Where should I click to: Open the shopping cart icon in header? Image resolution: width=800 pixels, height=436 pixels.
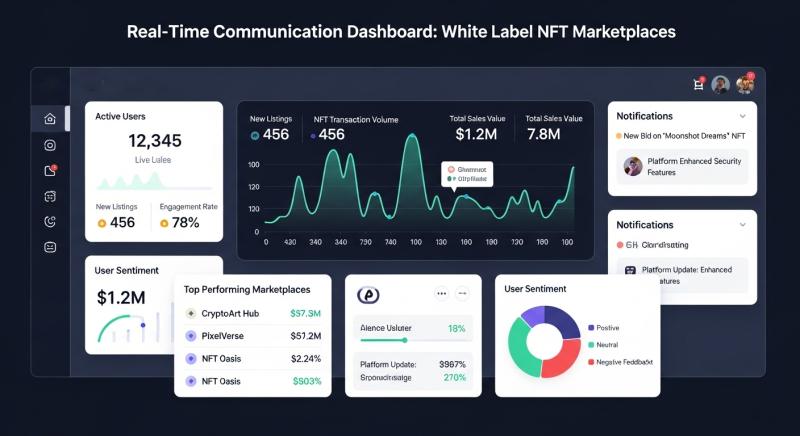tap(698, 85)
